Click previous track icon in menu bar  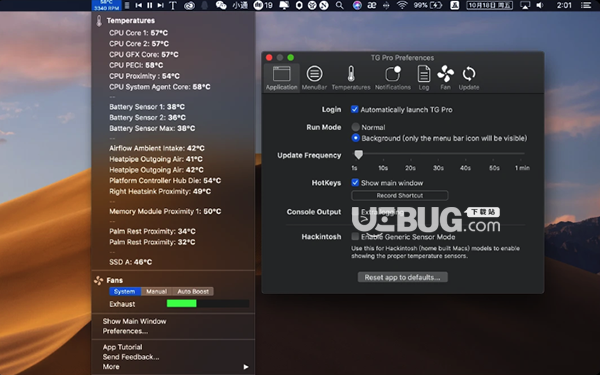click(139, 5)
